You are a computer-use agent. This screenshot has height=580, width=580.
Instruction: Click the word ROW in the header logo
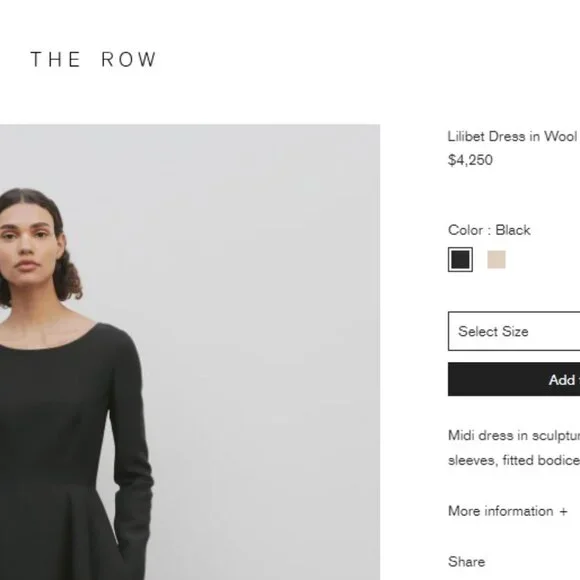[129, 60]
